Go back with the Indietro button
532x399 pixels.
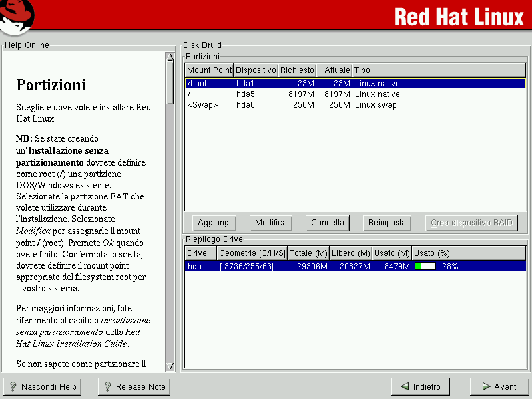point(420,386)
